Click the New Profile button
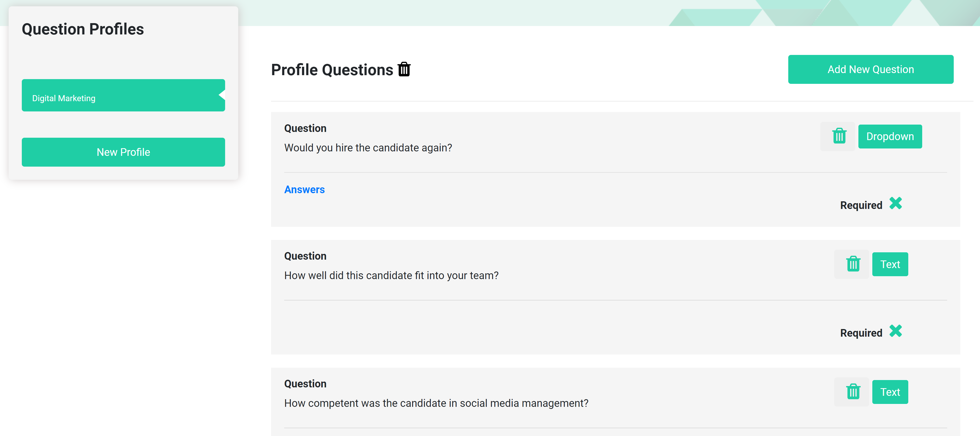 123,152
